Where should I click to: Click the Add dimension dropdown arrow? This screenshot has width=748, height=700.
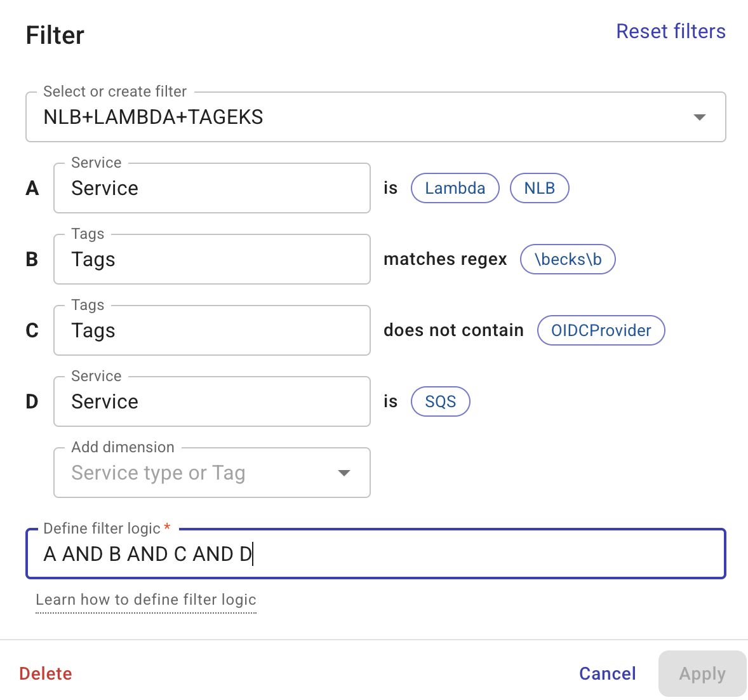(x=344, y=473)
